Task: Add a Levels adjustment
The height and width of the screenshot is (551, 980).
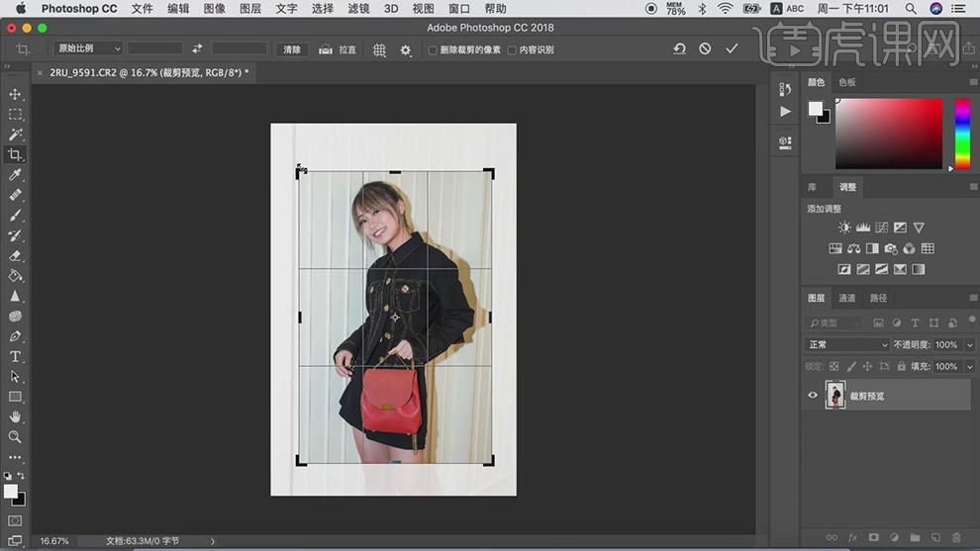Action: coord(863,228)
